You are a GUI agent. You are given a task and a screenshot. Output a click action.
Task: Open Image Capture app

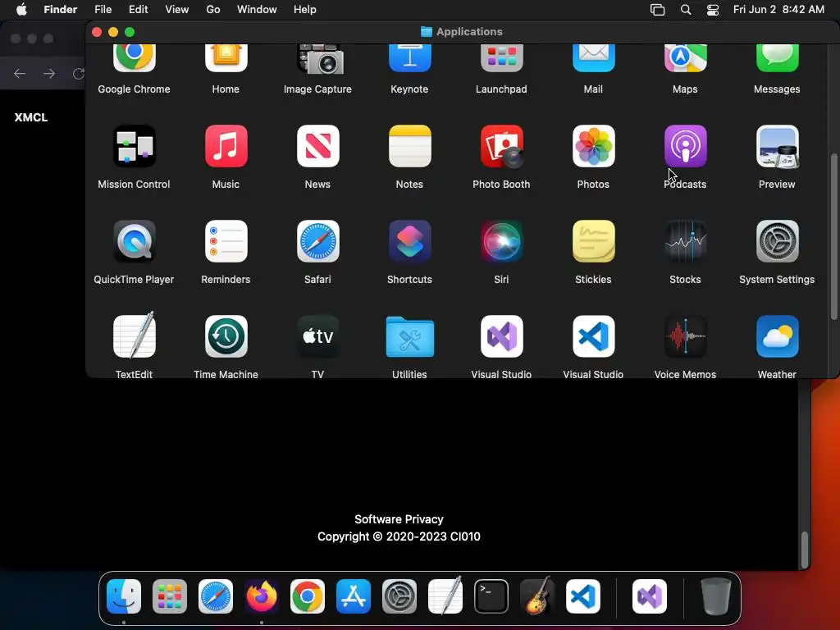pyautogui.click(x=320, y=59)
